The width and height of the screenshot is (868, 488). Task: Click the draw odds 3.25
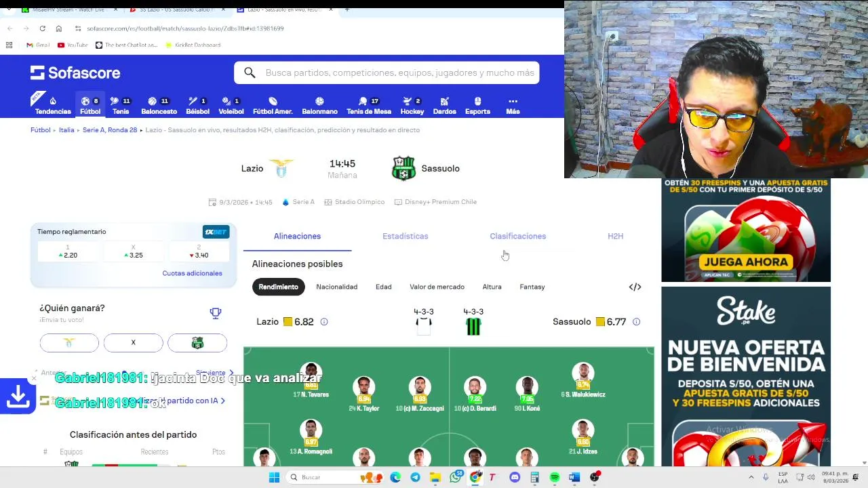tap(133, 252)
